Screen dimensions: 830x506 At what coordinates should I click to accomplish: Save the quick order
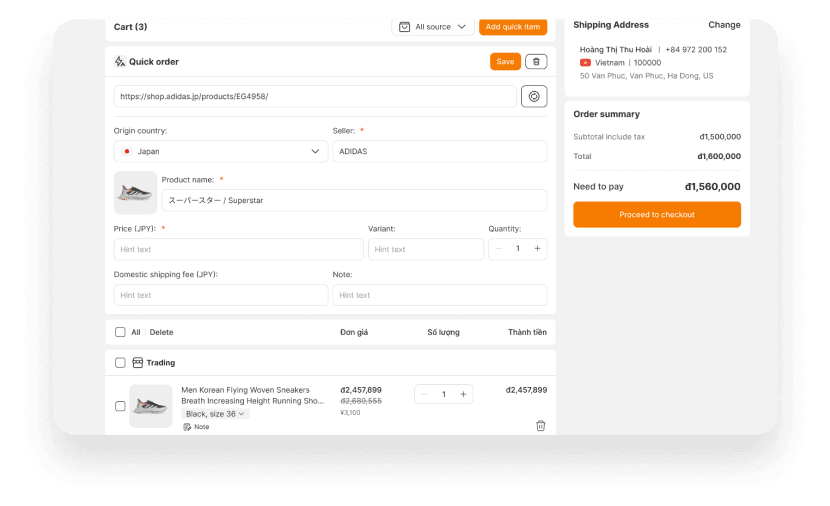505,62
